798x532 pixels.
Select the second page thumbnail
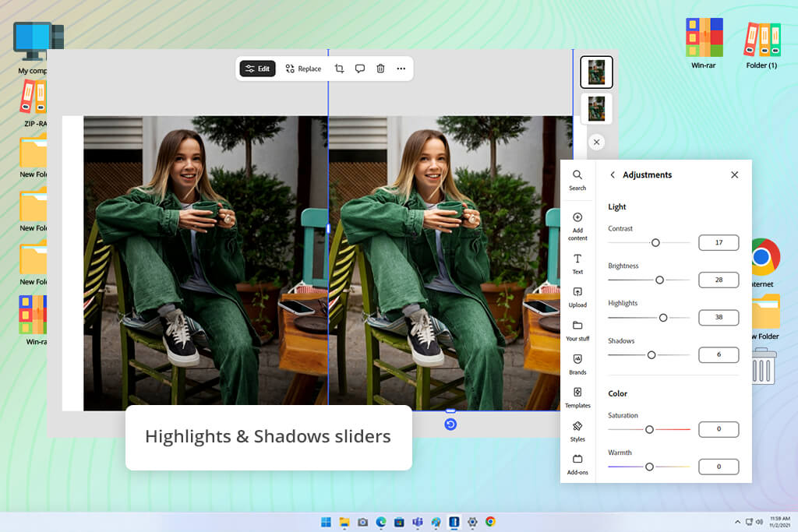point(596,108)
